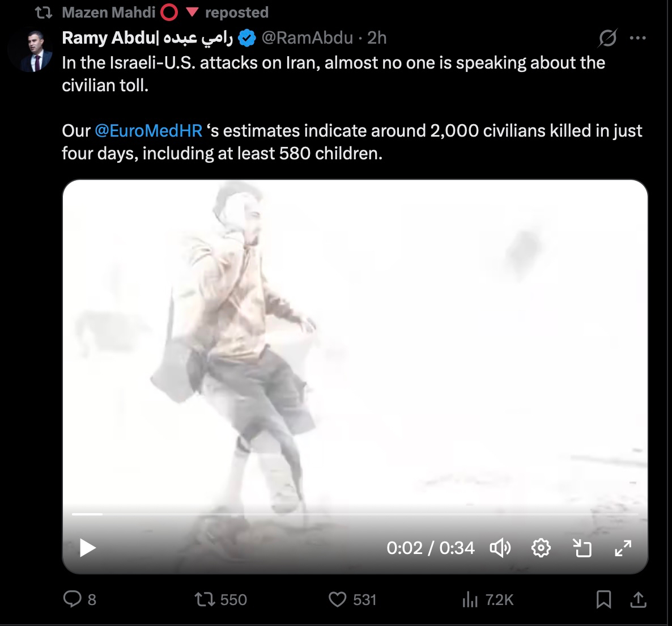
Task: Click the video frame
Action: coord(355,340)
